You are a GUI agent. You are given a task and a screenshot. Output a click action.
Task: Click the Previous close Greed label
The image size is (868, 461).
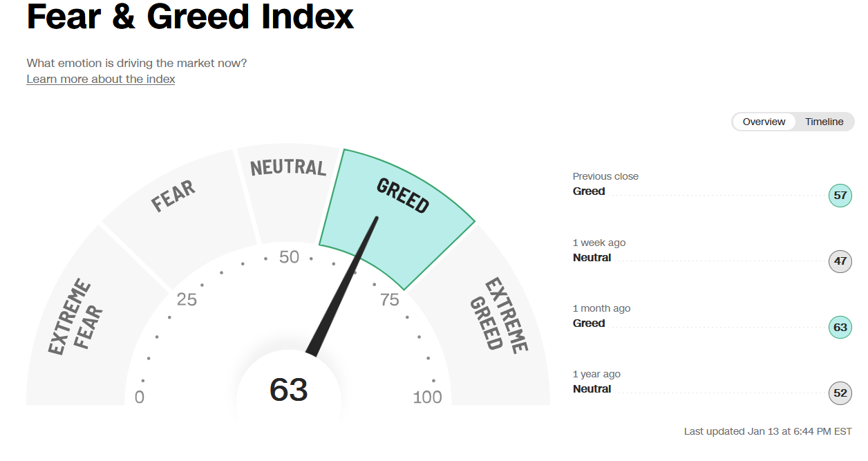pyautogui.click(x=589, y=191)
